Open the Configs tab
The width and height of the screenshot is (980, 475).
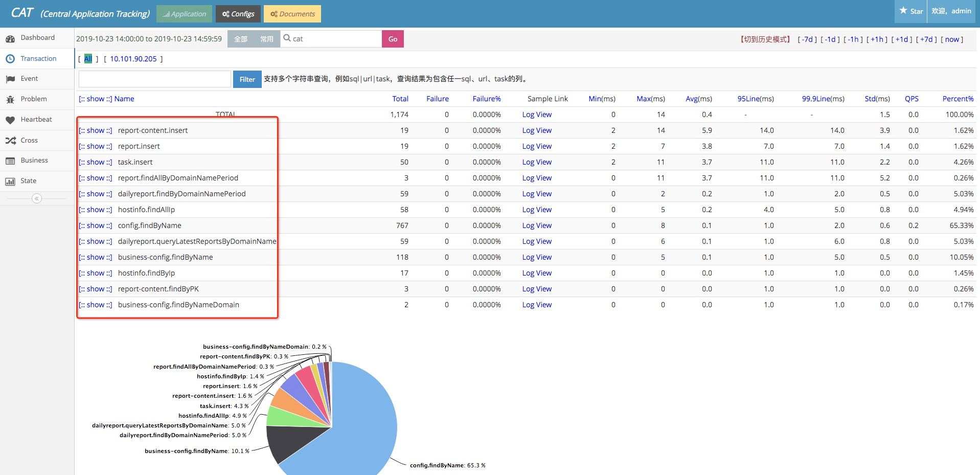click(238, 14)
